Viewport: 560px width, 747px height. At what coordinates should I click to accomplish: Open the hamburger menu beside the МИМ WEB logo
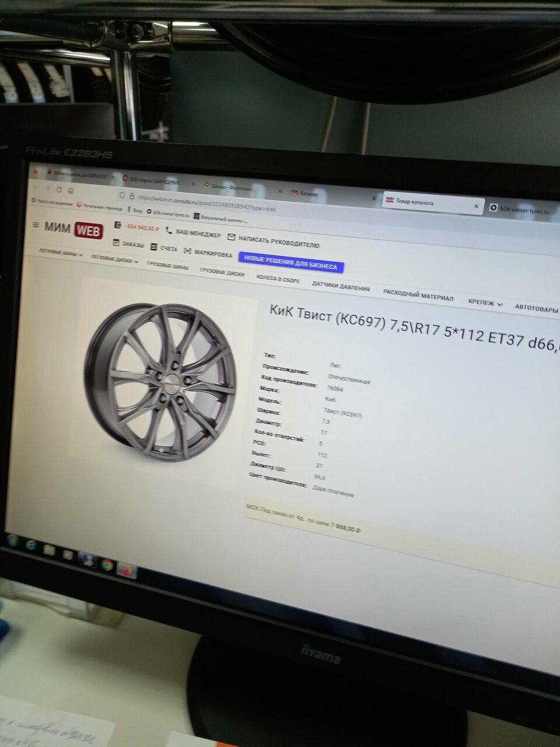[x=36, y=225]
